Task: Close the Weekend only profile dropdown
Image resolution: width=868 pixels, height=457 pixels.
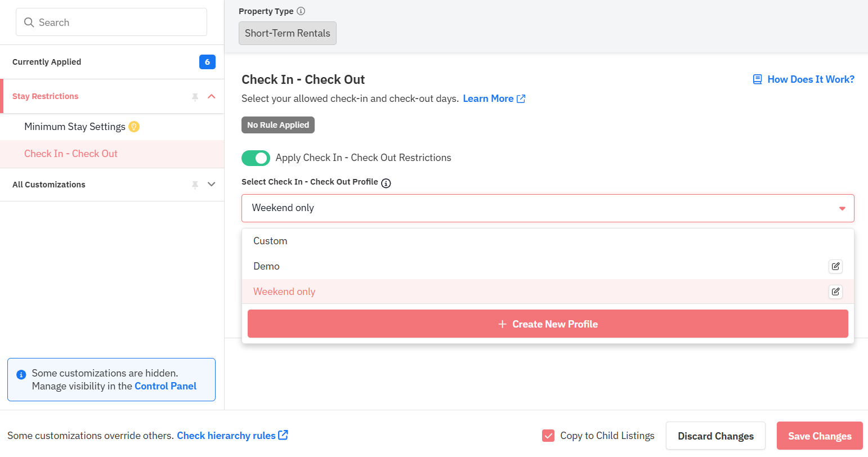Action: [x=548, y=208]
